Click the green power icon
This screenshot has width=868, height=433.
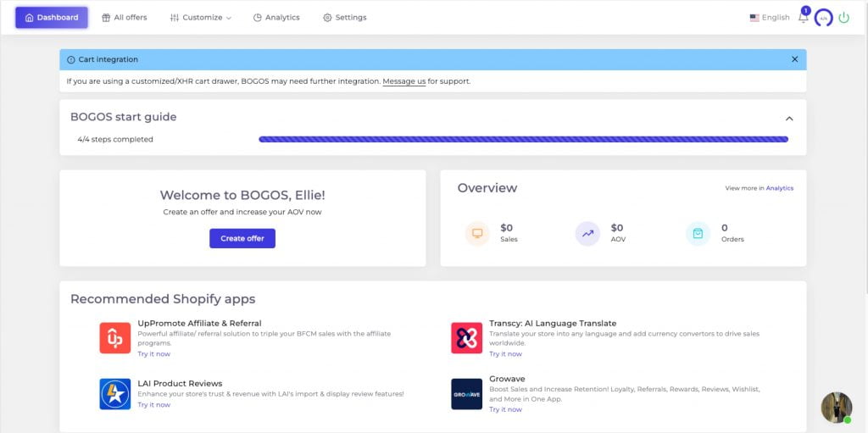pyautogui.click(x=843, y=18)
